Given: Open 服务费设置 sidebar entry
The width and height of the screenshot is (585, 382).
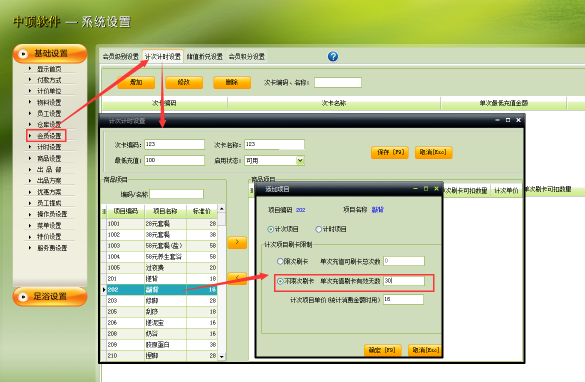Looking at the screenshot, I should pos(52,248).
